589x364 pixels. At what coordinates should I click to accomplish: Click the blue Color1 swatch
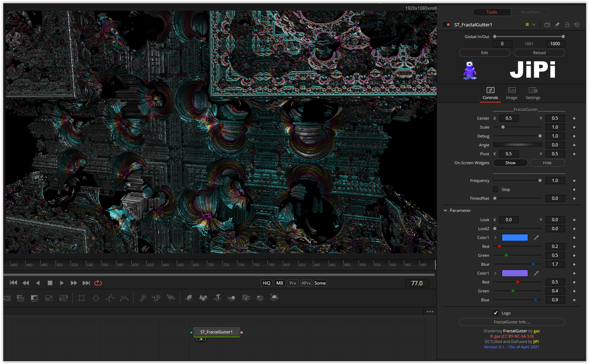[x=515, y=238]
